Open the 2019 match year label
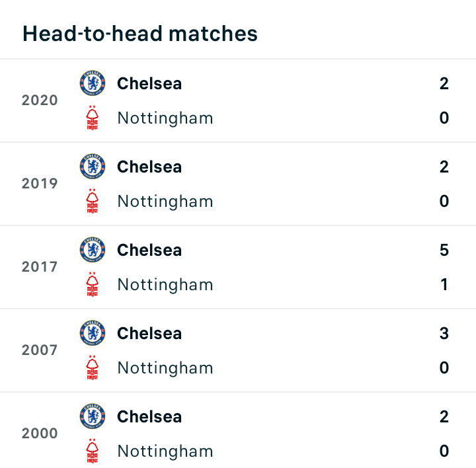This screenshot has height=468, width=476. [x=40, y=183]
